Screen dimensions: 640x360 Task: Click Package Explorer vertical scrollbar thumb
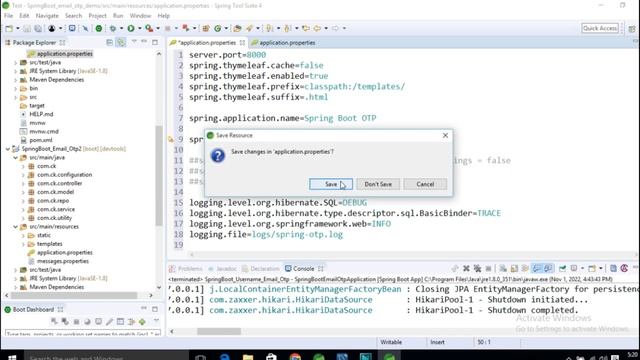click(159, 176)
